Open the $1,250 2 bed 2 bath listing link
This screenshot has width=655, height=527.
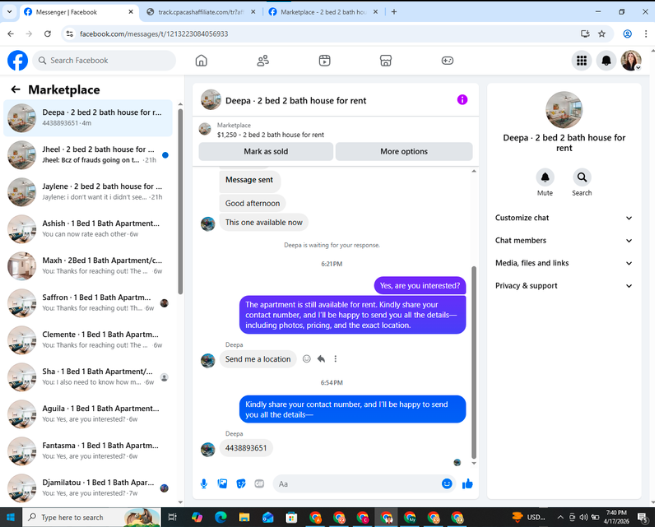(270, 134)
